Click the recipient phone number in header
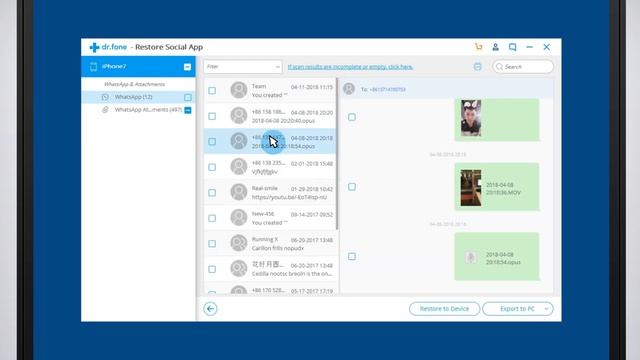 point(387,89)
